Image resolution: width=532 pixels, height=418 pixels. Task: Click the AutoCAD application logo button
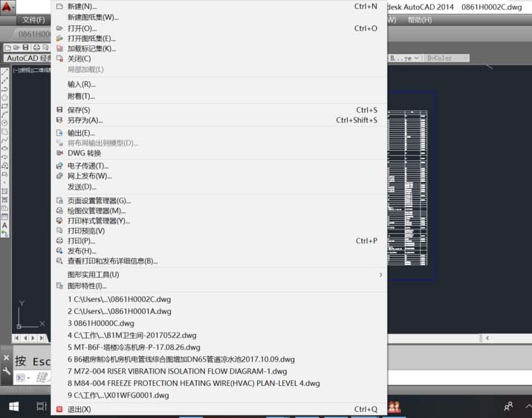point(7,7)
